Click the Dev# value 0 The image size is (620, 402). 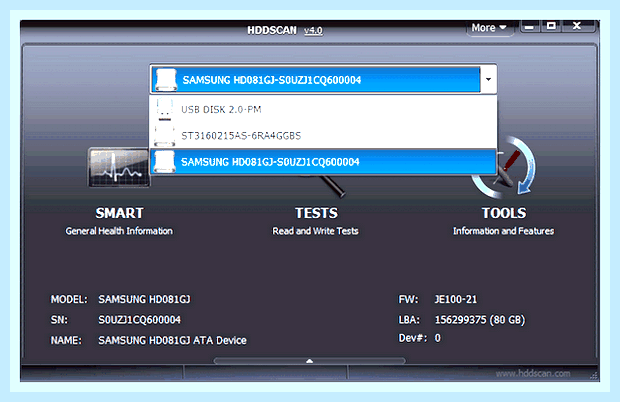point(437,338)
